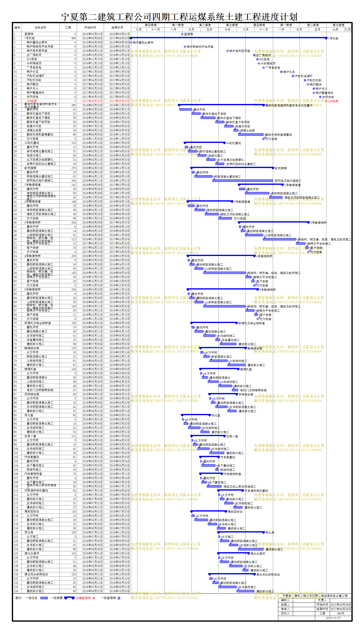Image resolution: width=364 pixels, height=633 pixels.
Task: Click the 编号 column header
Action: tap(17, 28)
